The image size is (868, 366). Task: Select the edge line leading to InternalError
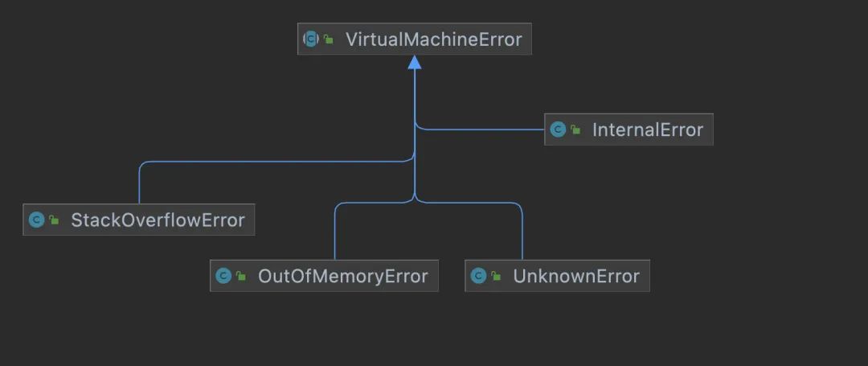[482, 130]
